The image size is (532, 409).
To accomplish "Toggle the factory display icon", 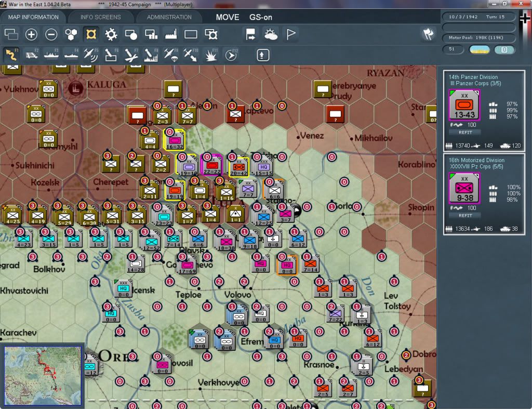I will [x=171, y=34].
